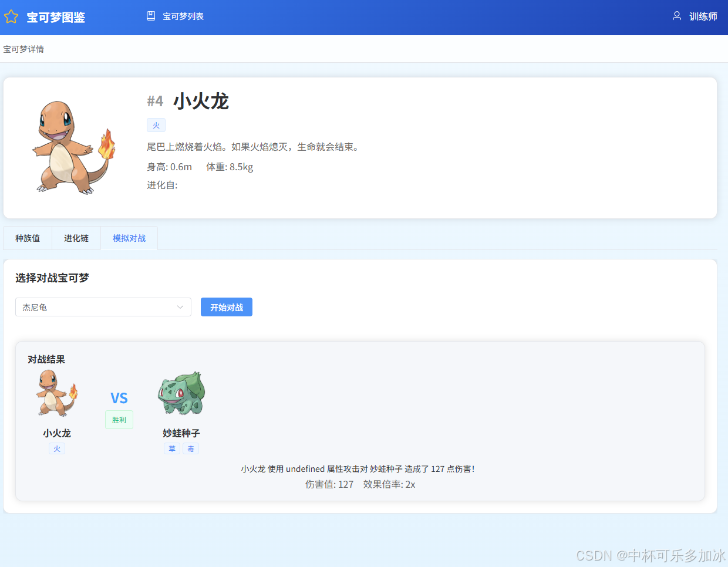The height and width of the screenshot is (567, 728).
Task: Click the 训练师 user label
Action: [x=703, y=16]
